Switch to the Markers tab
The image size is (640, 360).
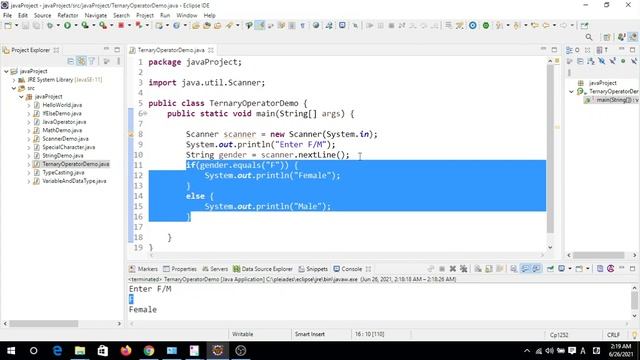point(143,269)
